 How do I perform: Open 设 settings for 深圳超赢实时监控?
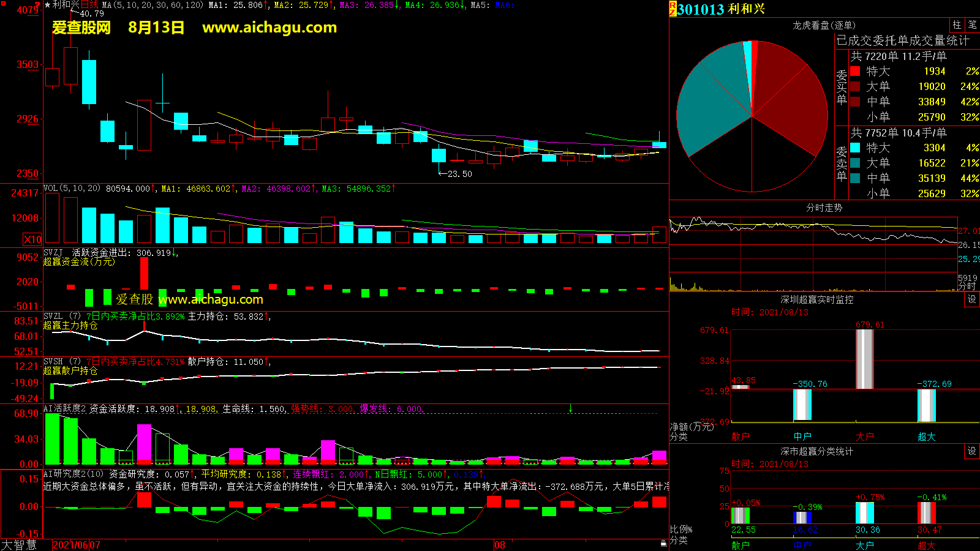[971, 299]
